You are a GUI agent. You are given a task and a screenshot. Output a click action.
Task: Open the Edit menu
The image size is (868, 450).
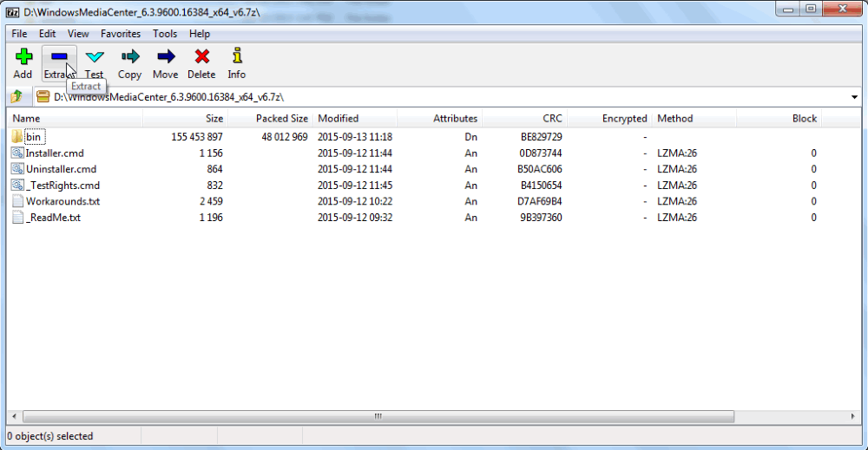point(47,34)
